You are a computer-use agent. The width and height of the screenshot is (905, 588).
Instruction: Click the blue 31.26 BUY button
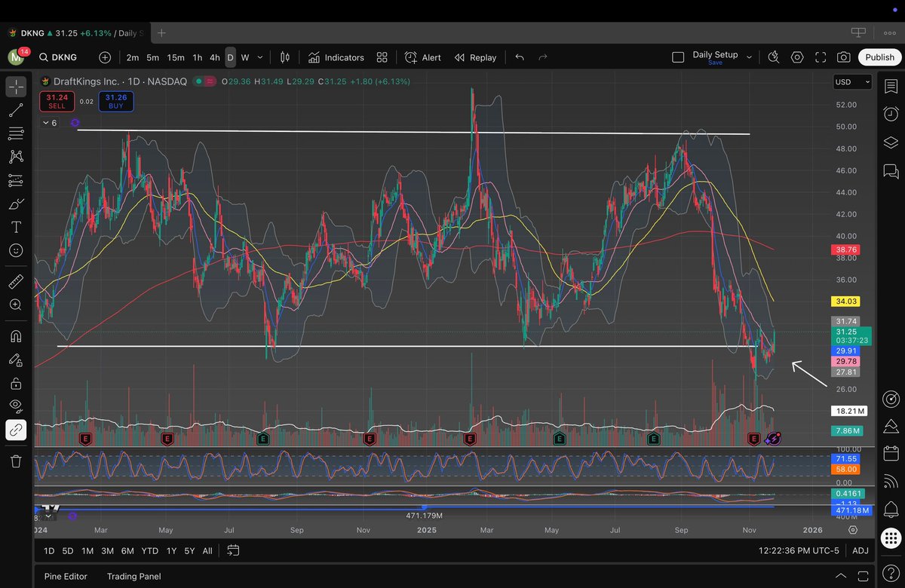click(116, 102)
